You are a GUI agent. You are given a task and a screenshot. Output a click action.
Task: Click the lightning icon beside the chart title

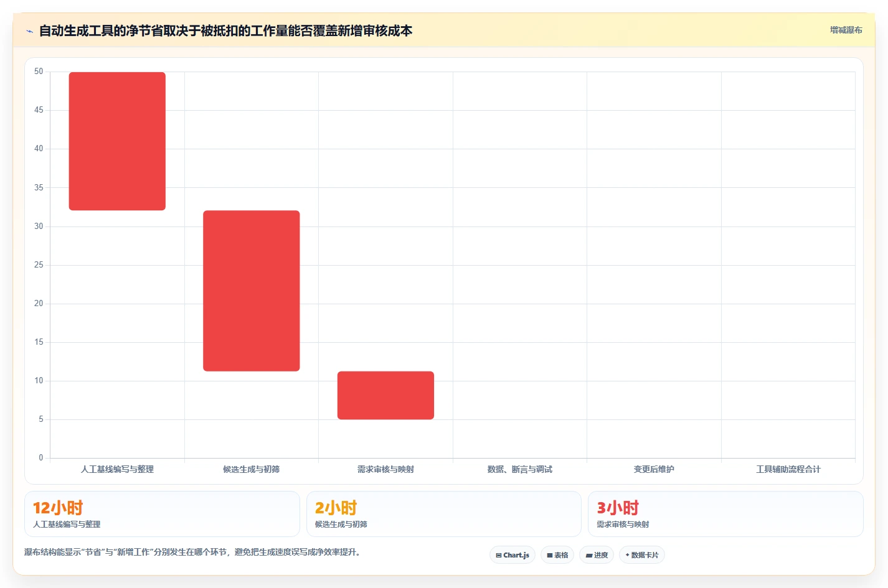pyautogui.click(x=29, y=31)
